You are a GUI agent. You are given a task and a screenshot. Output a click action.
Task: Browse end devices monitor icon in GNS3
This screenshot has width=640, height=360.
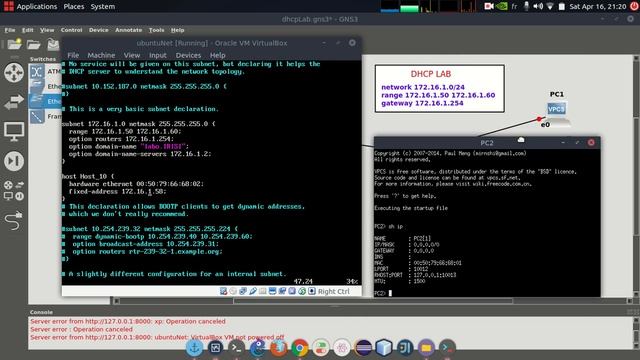pos(14,131)
